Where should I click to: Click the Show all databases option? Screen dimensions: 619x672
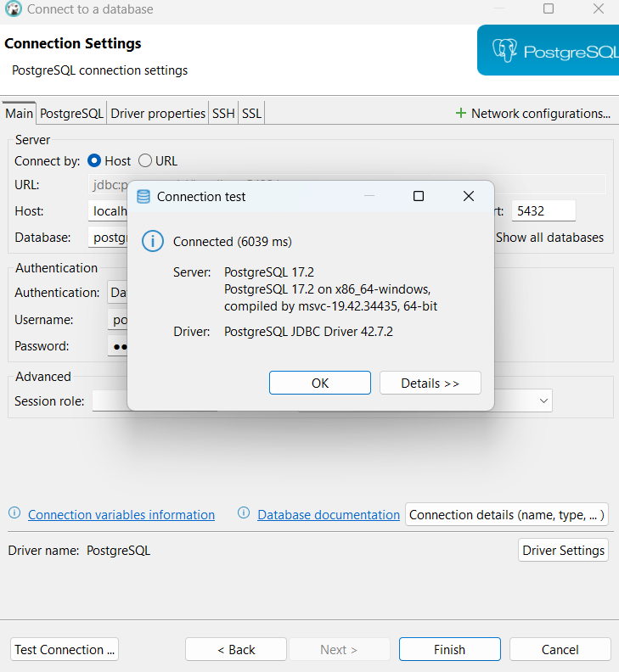549,237
